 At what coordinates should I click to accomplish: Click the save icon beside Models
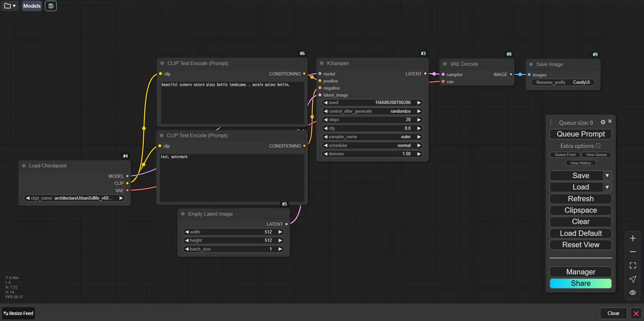(51, 6)
